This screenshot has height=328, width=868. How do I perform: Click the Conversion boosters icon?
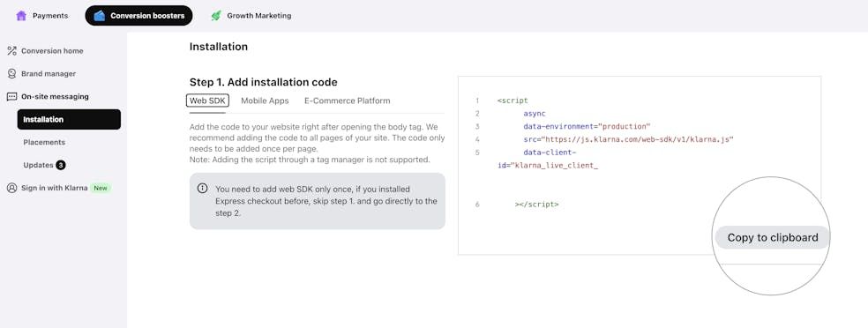[99, 16]
